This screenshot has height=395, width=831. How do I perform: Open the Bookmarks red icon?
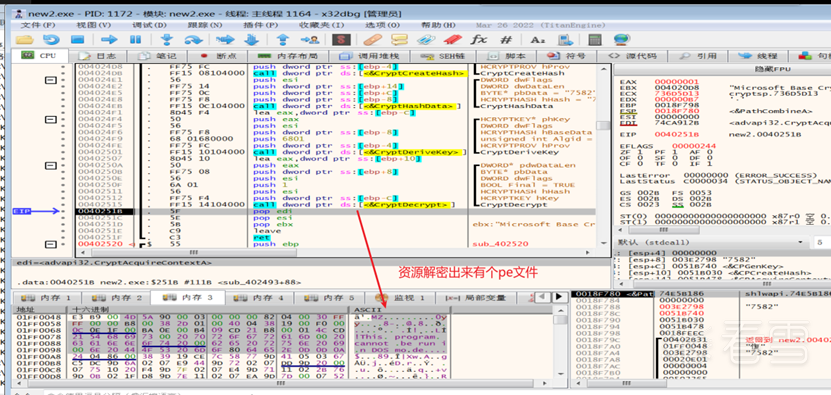click(452, 39)
